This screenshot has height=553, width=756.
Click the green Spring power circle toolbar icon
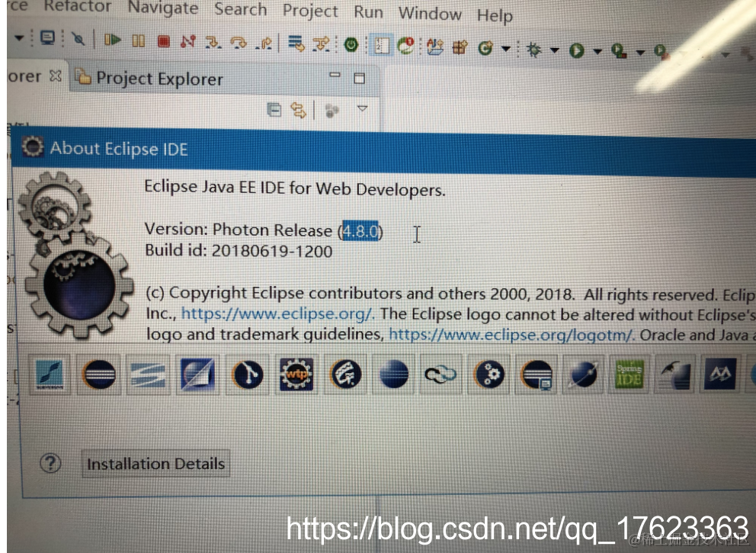[x=351, y=45]
